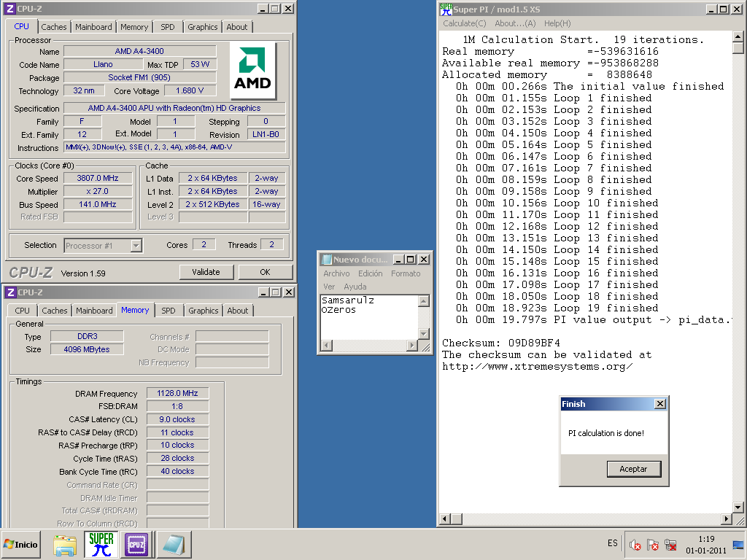Open the Processor #1 selection dropdown
The height and width of the screenshot is (560, 747).
coord(136,245)
